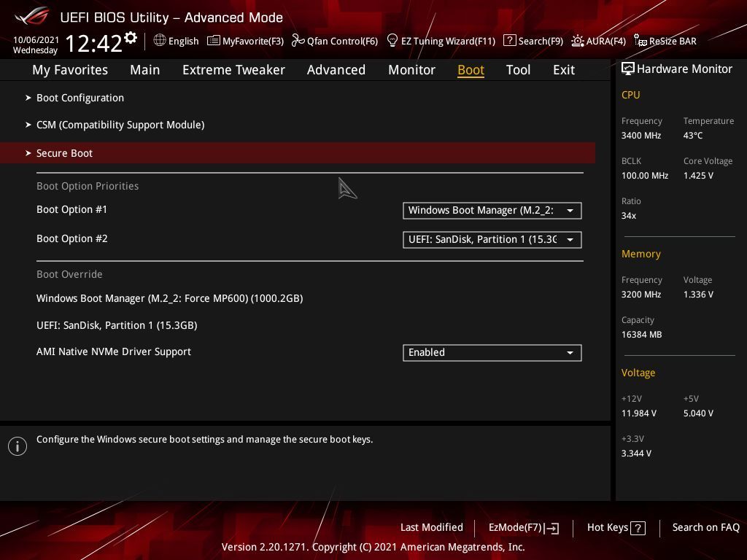Go to the Advanced tab
Image resolution: width=747 pixels, height=560 pixels.
336,70
